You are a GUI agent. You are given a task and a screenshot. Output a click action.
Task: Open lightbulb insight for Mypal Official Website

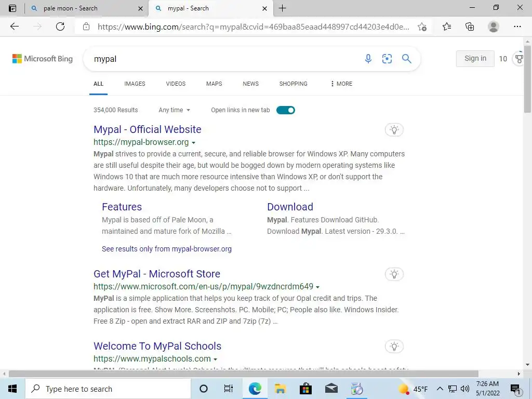[394, 129]
